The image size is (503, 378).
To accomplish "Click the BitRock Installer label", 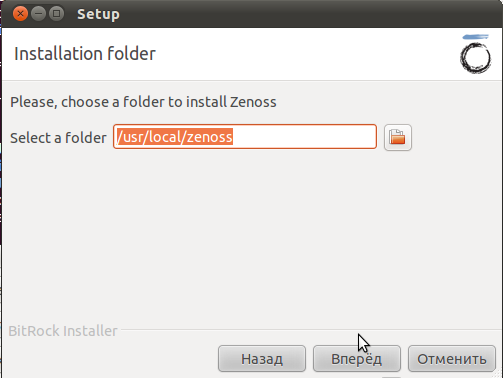I will pos(63,331).
